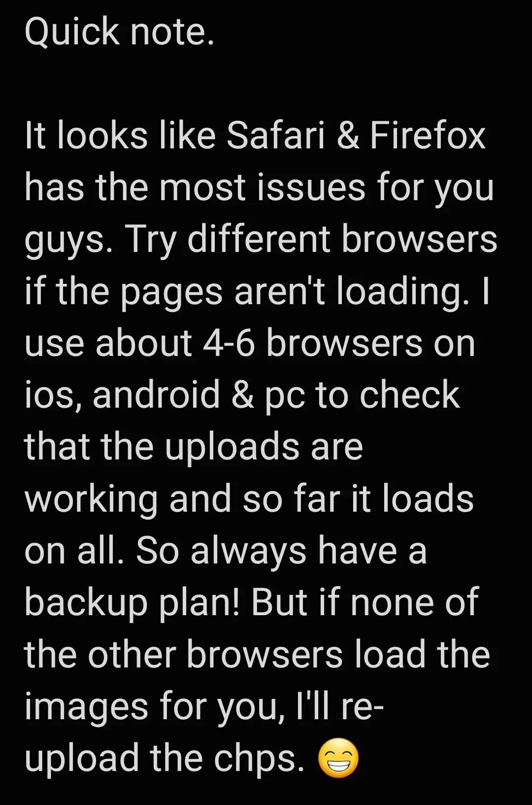Select the ampersand between Safari and Firefox
This screenshot has height=805, width=532.
tap(348, 136)
